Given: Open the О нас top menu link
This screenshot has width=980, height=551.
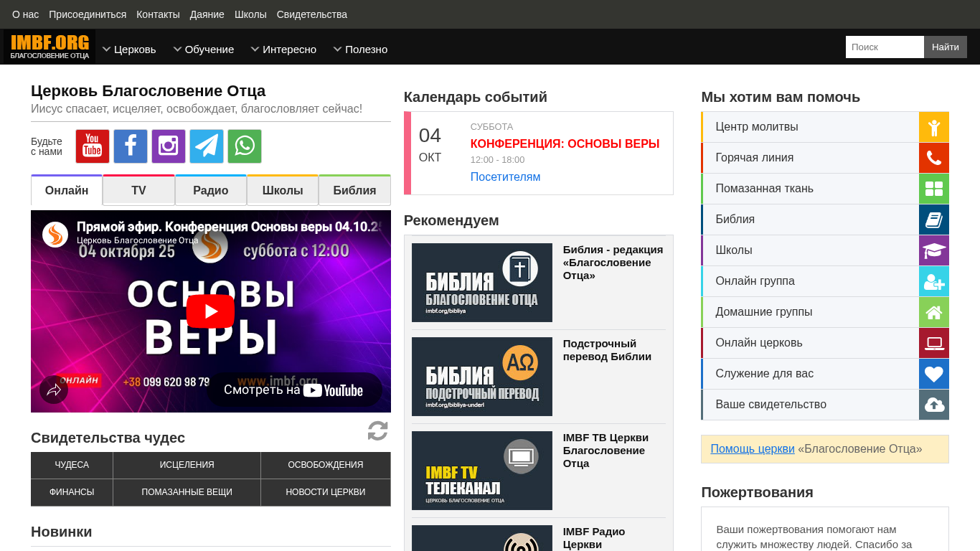Looking at the screenshot, I should tap(26, 14).
